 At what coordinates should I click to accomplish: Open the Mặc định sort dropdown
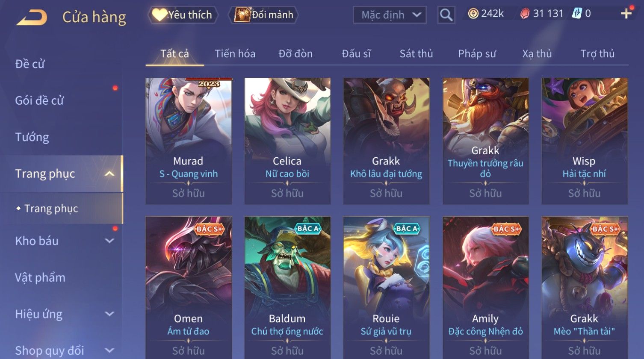click(x=390, y=15)
